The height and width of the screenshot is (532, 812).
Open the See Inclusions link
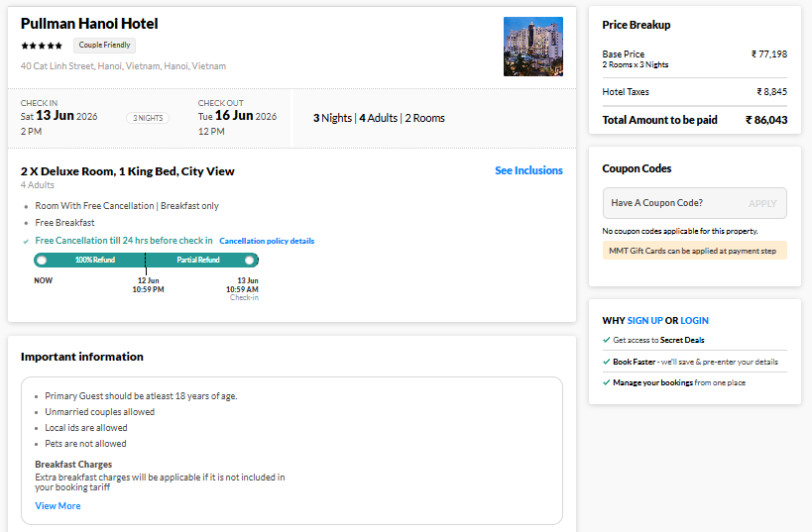[528, 170]
